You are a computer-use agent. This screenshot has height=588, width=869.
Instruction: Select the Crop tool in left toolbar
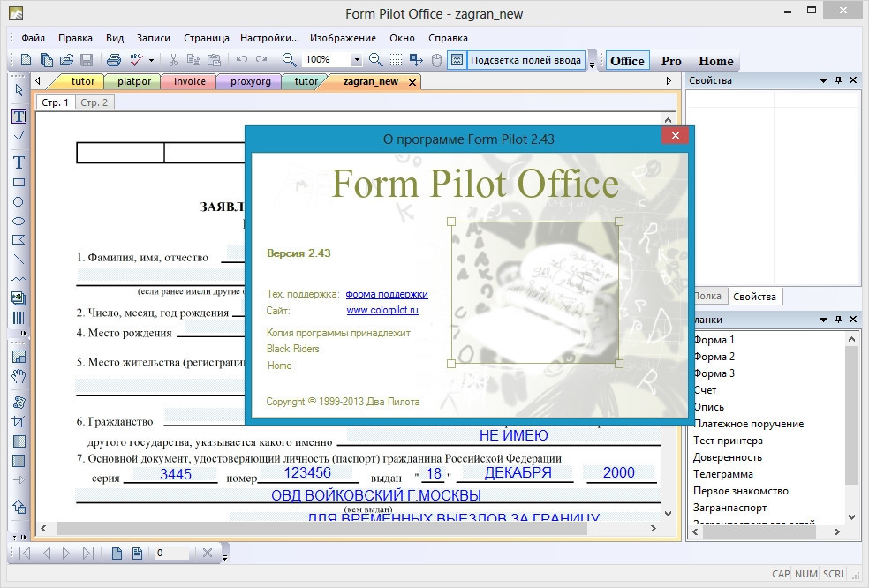pyautogui.click(x=19, y=422)
